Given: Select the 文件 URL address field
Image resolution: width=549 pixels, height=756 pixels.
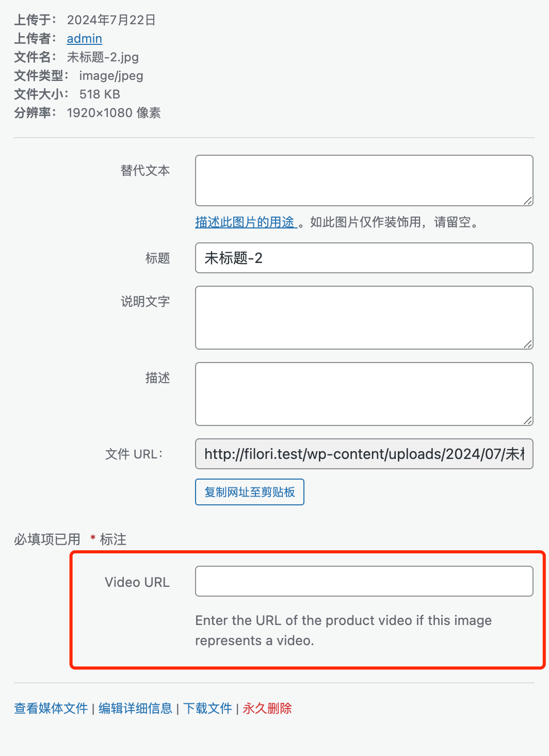Looking at the screenshot, I should [x=364, y=454].
